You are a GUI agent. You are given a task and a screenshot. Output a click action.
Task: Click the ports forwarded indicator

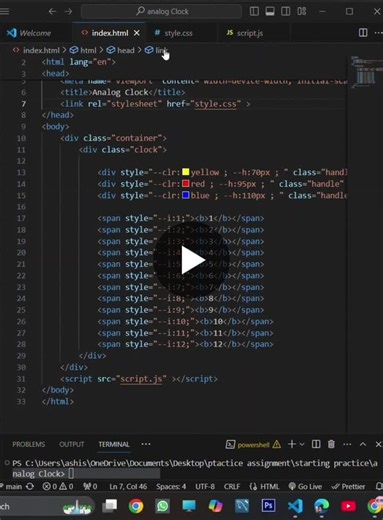(90, 486)
